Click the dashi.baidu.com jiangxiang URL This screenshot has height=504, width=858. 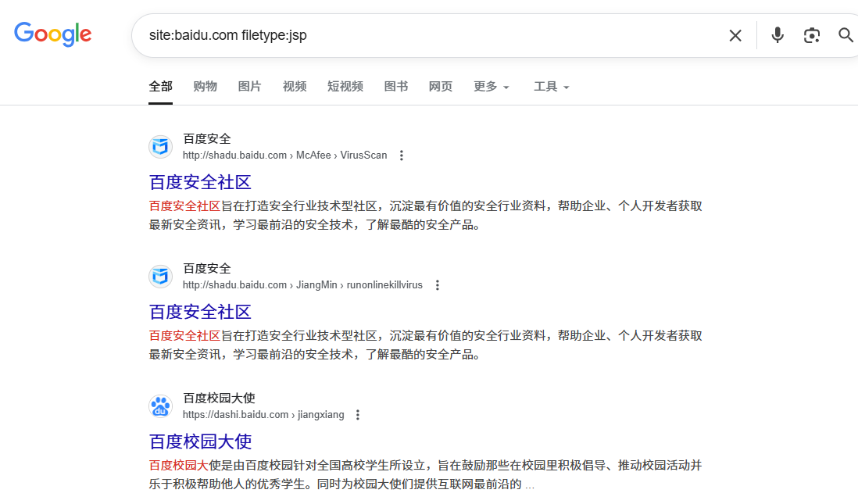[263, 415]
